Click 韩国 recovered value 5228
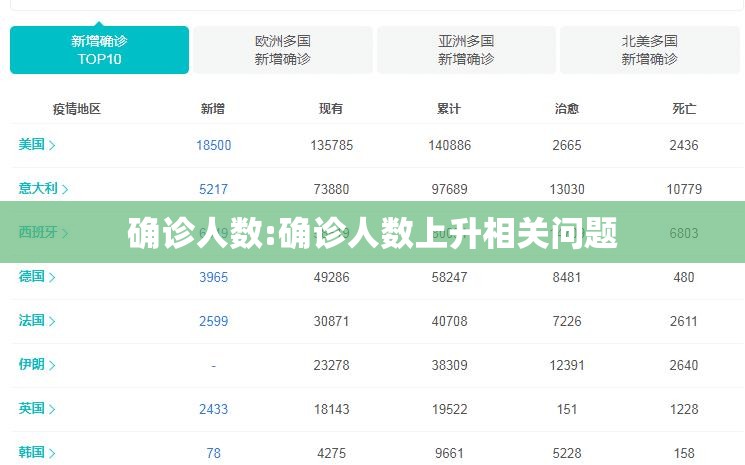Viewport: 745px width, 465px height. pos(567,454)
